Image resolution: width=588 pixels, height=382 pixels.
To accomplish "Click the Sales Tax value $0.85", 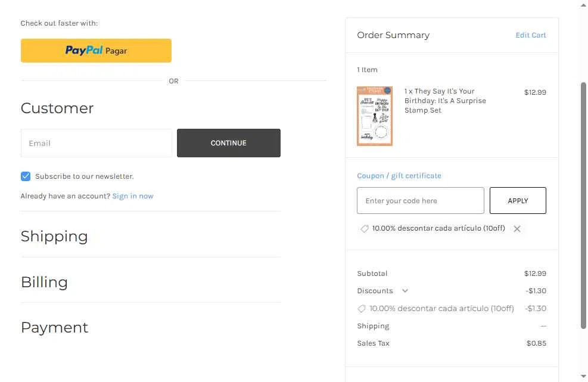I will tap(536, 343).
